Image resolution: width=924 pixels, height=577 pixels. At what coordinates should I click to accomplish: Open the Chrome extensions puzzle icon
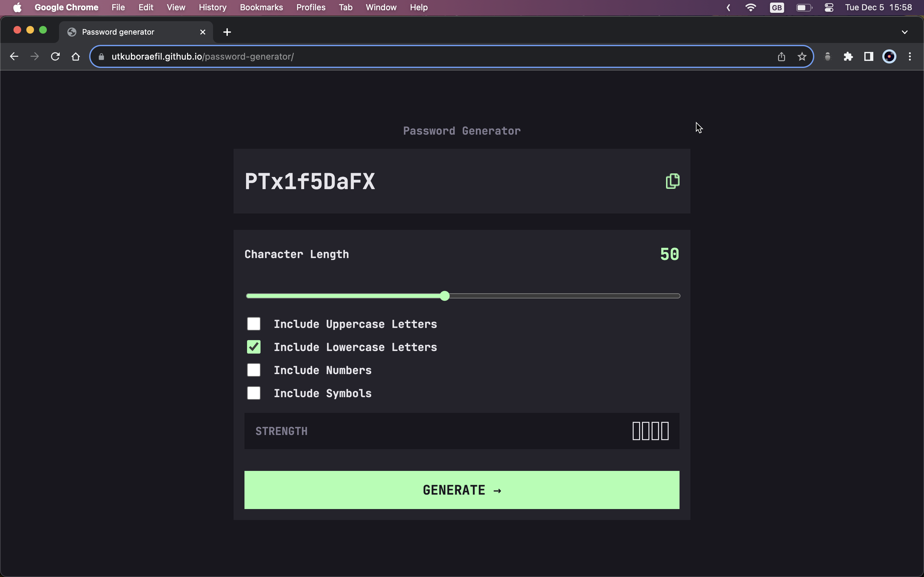point(848,56)
